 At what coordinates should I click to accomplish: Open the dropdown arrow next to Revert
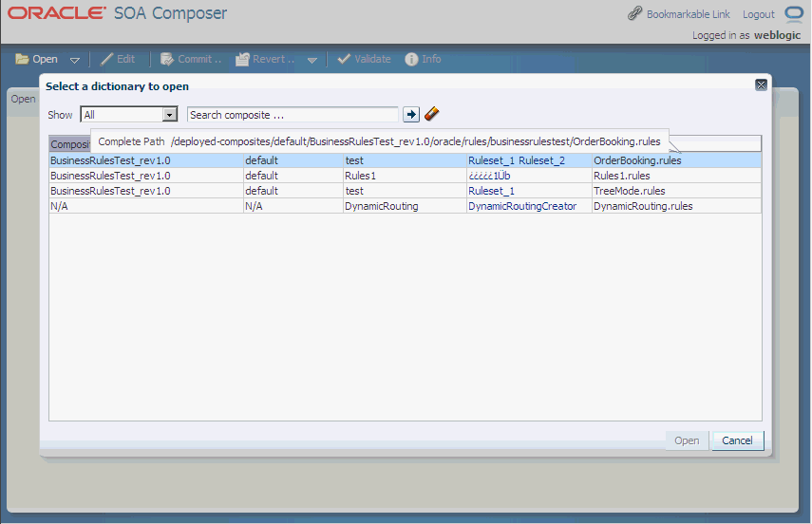(x=312, y=60)
